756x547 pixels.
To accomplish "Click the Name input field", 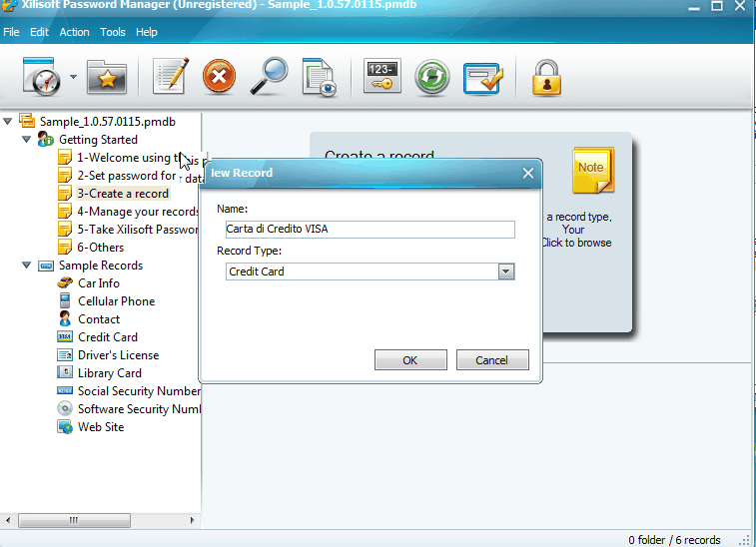I will click(371, 229).
